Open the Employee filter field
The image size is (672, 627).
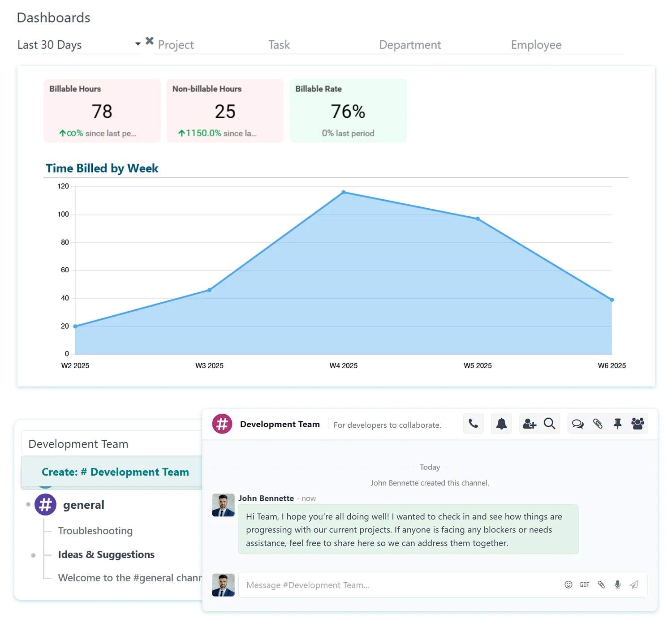point(566,45)
